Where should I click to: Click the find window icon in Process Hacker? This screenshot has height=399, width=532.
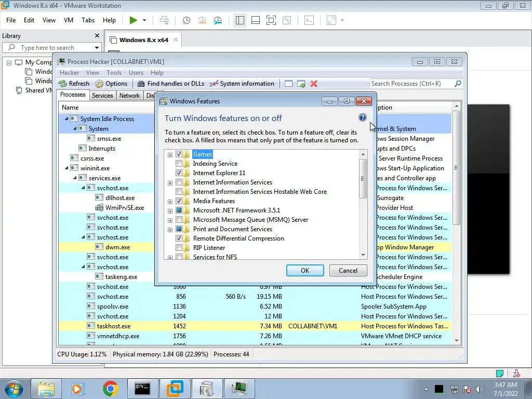(288, 84)
